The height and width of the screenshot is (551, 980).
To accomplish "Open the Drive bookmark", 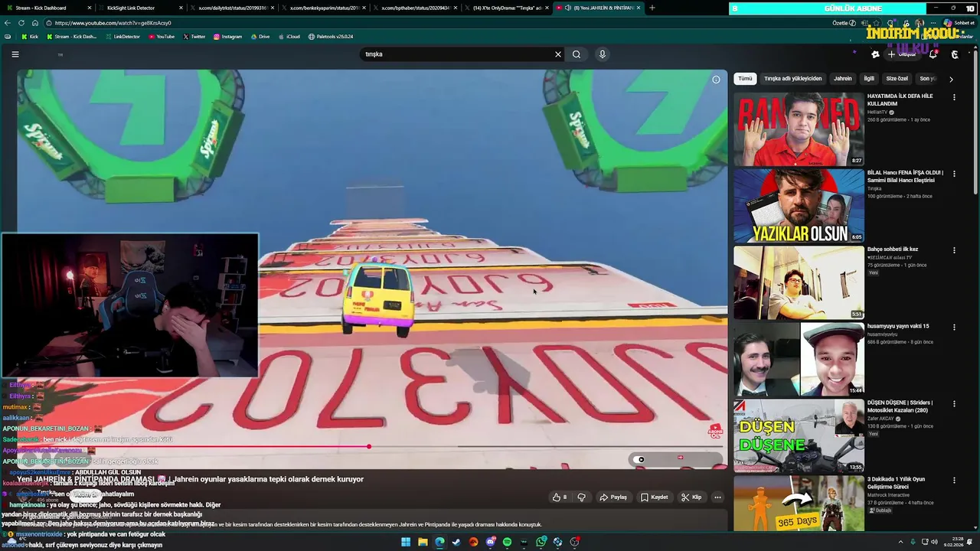I will 260,37.
